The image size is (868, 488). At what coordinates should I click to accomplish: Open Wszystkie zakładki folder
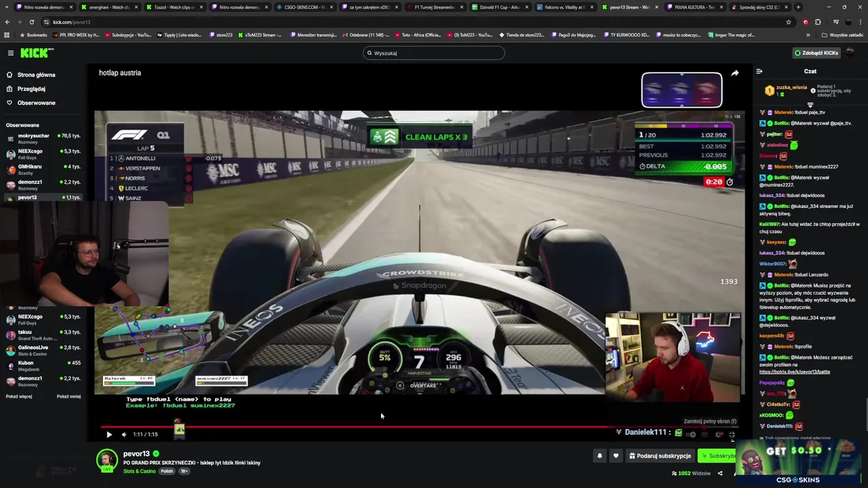(x=843, y=35)
